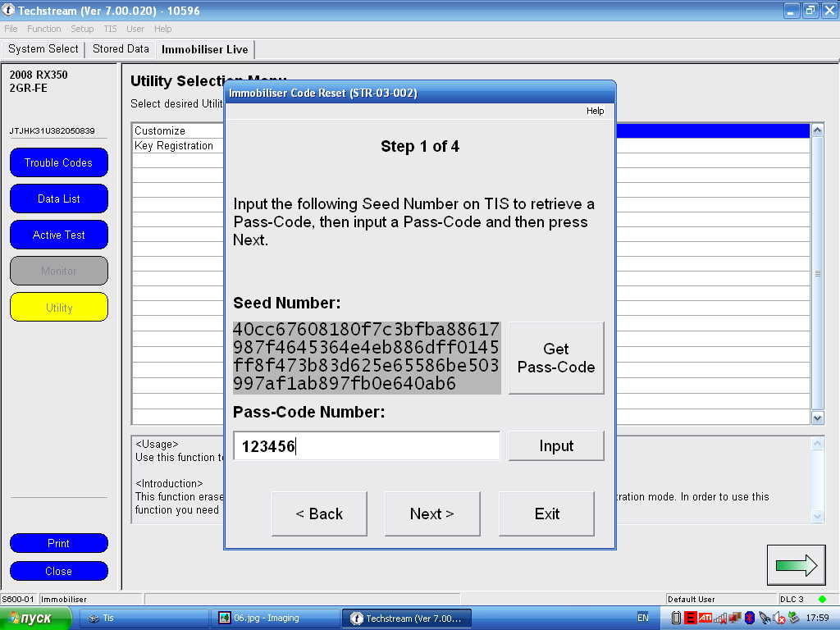Viewport: 840px width, 630px height.
Task: Click the Default User status entry
Action: click(691, 599)
